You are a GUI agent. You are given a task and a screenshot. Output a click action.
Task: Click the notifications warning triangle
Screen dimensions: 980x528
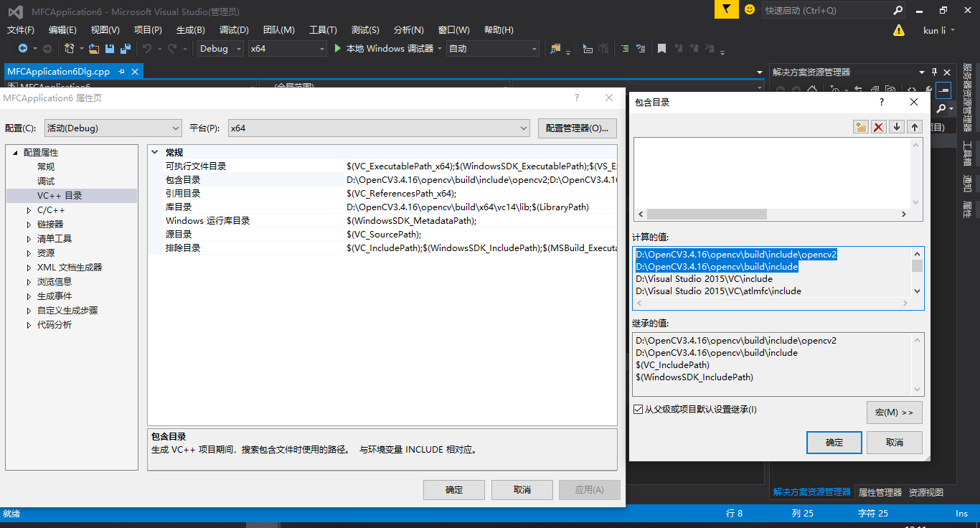tap(898, 29)
